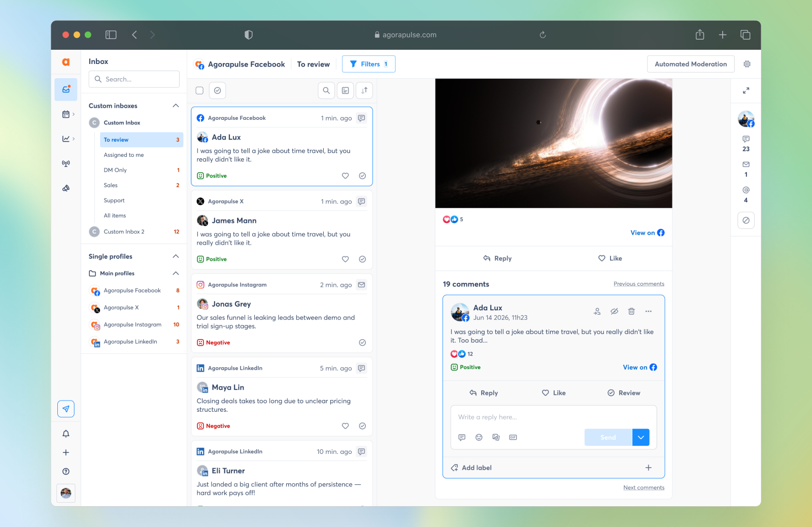The image size is (812, 527).
Task: Click the search magnifier in list toolbar
Action: tap(326, 90)
